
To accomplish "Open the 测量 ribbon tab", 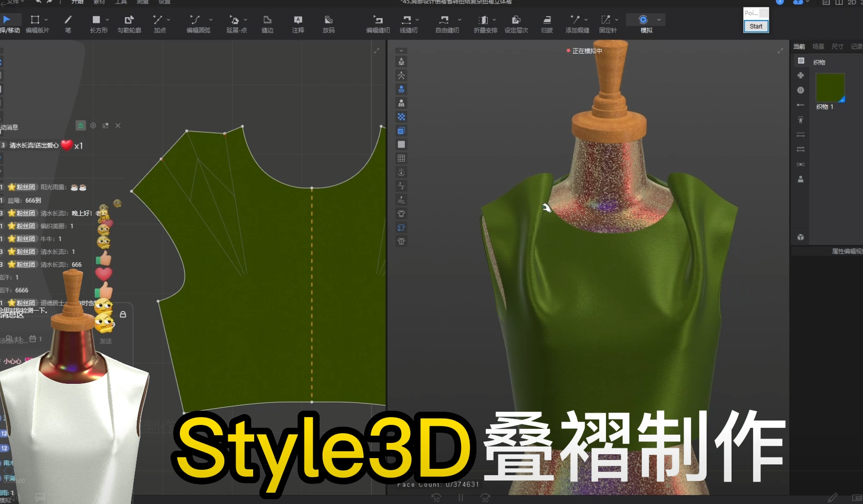I will pyautogui.click(x=142, y=2).
